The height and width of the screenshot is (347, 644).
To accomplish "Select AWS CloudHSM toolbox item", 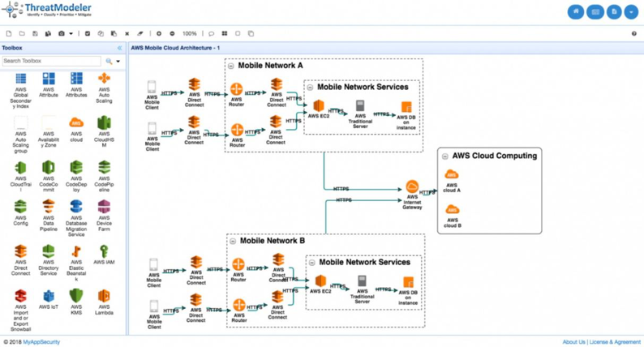I will click(104, 132).
